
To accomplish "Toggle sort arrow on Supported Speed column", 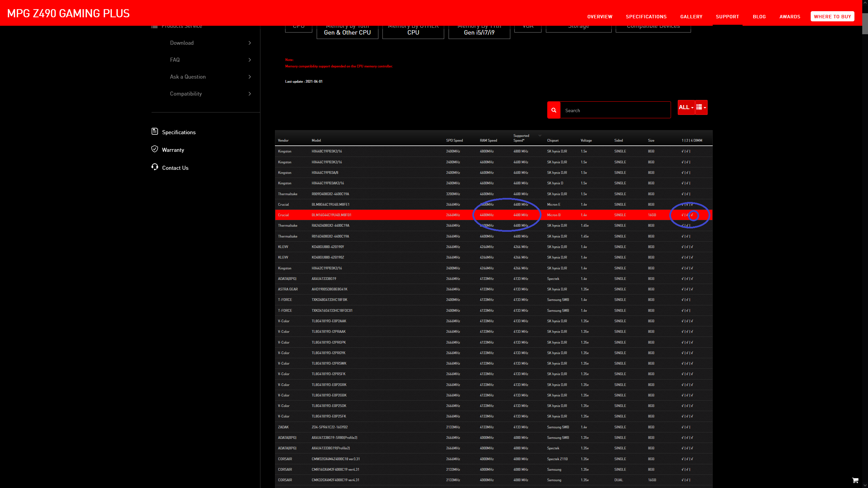I will point(540,136).
